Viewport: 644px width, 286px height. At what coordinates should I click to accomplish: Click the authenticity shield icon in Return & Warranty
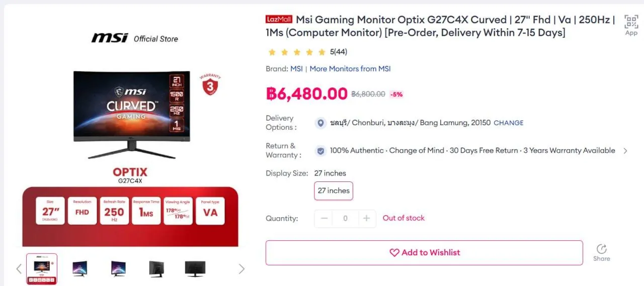coord(320,150)
